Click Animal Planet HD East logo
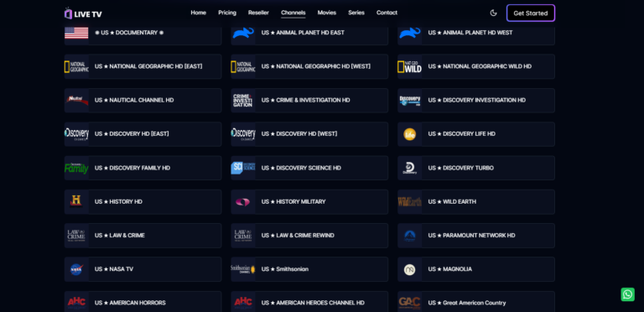The width and height of the screenshot is (644, 312). pyautogui.click(x=243, y=33)
